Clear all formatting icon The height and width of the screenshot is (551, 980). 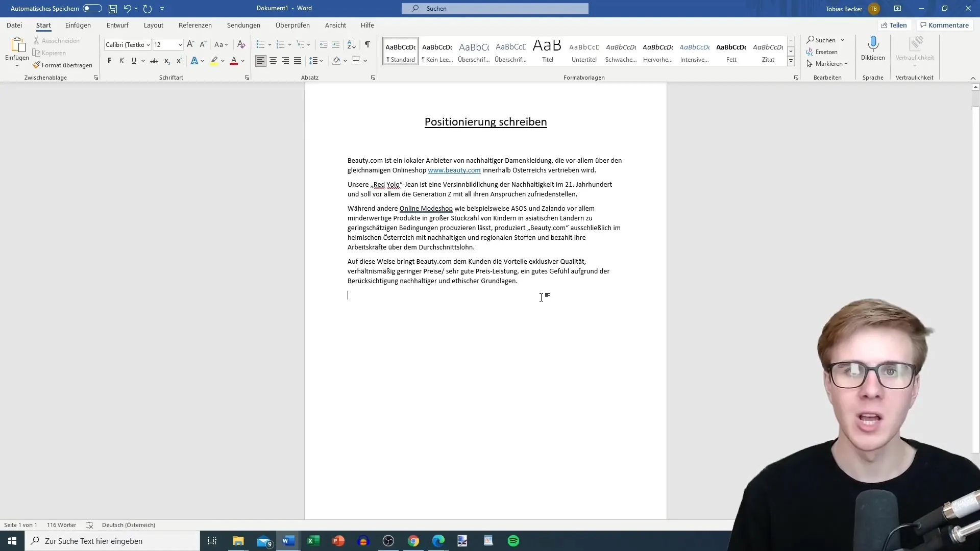(241, 44)
